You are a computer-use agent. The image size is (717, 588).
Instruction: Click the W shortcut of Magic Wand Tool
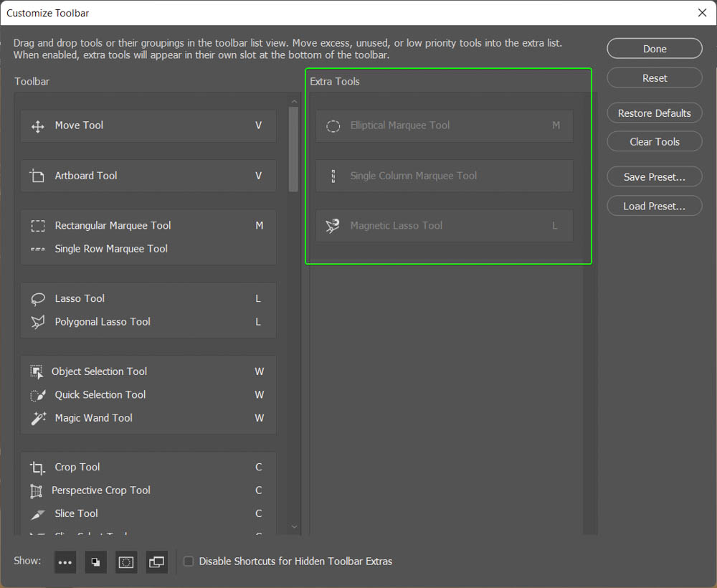pyautogui.click(x=260, y=418)
